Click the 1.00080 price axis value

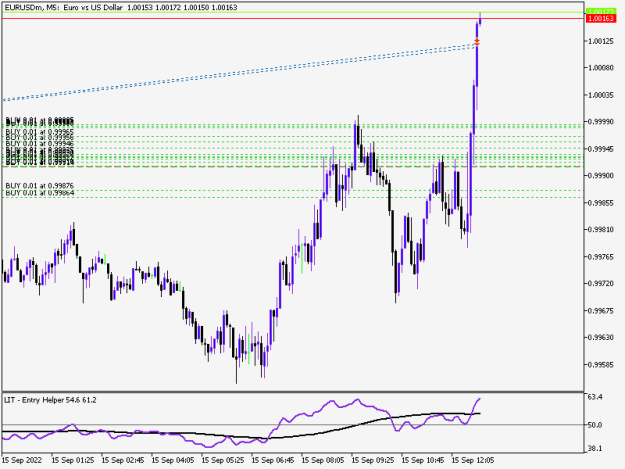pyautogui.click(x=601, y=68)
